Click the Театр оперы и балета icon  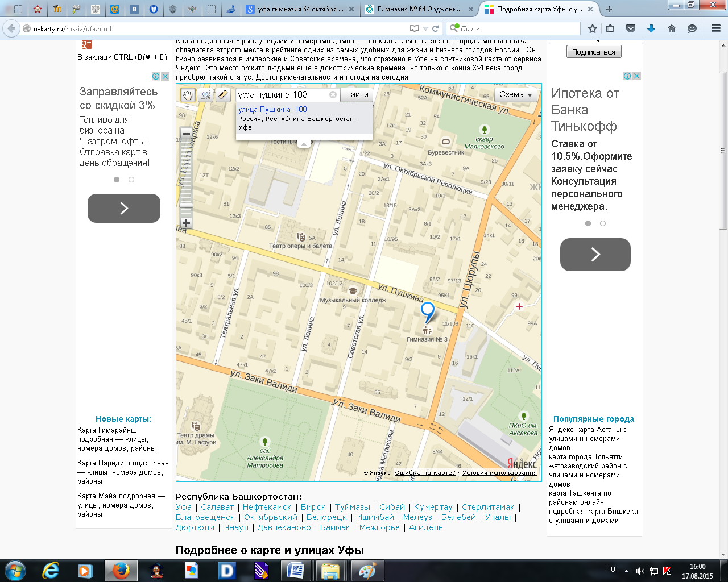click(301, 238)
